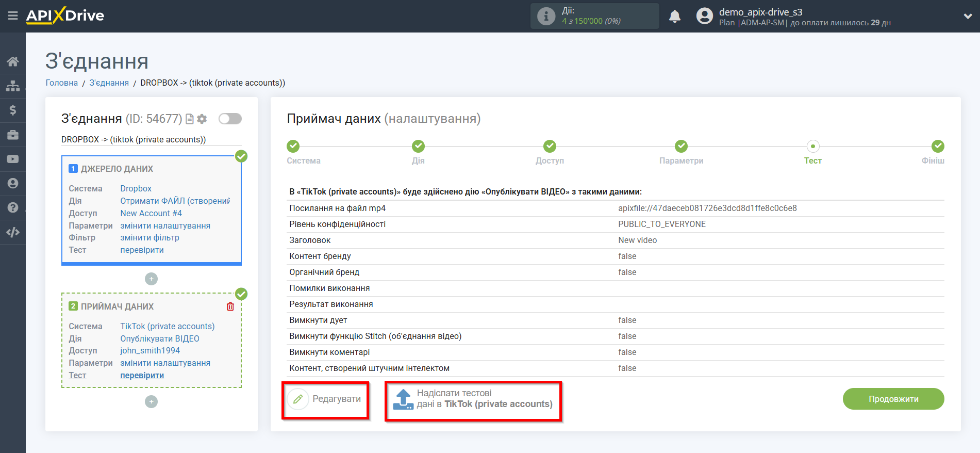Toggle the connection on/off switch
The width and height of the screenshot is (980, 453).
pos(230,119)
